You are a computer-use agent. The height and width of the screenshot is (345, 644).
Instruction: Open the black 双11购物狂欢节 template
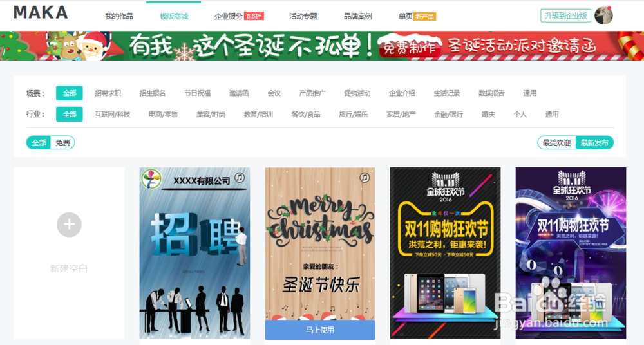[x=445, y=253]
